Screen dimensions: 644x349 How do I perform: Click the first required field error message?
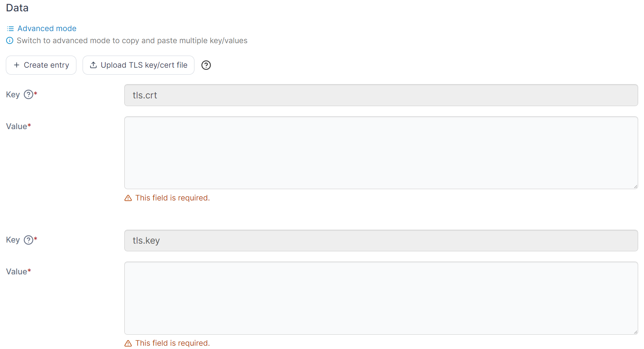click(172, 198)
